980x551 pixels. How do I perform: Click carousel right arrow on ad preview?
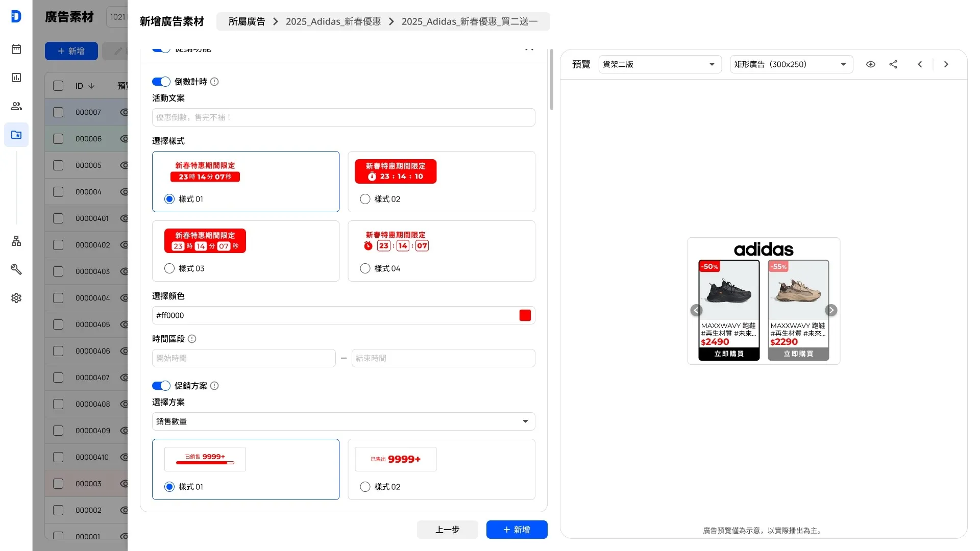tap(831, 310)
